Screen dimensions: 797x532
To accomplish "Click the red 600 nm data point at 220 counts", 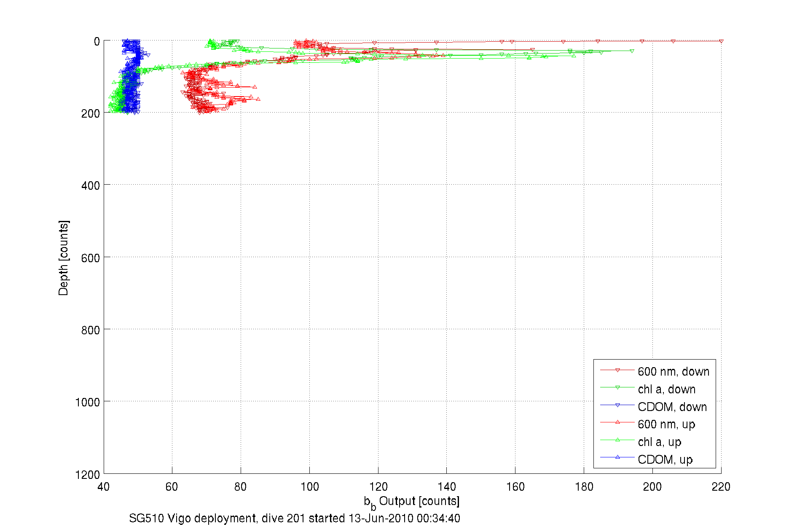I will [x=721, y=41].
